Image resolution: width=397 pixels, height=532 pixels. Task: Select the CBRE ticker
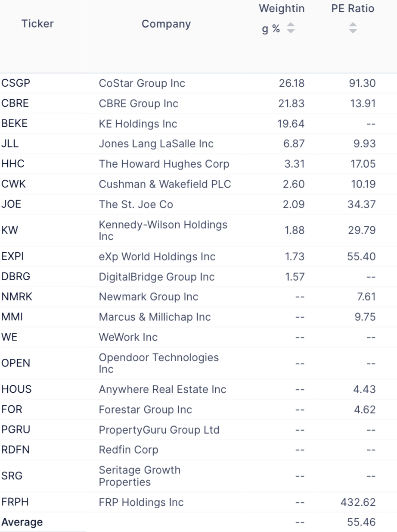pyautogui.click(x=16, y=103)
